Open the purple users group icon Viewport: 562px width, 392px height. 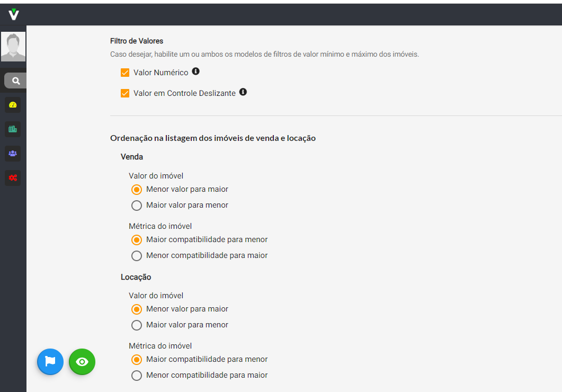(13, 154)
